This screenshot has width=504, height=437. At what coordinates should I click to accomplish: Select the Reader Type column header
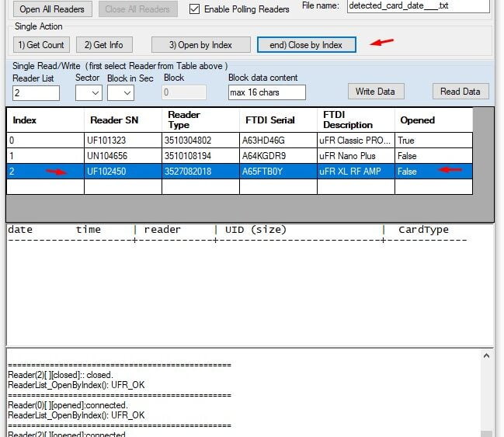pos(200,120)
